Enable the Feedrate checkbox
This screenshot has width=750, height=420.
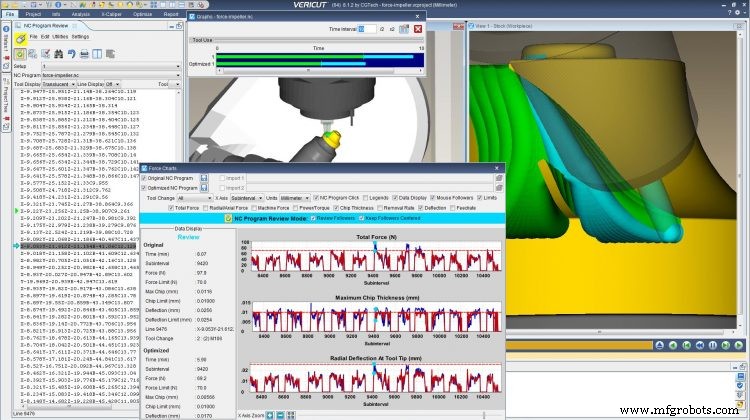[x=452, y=208]
